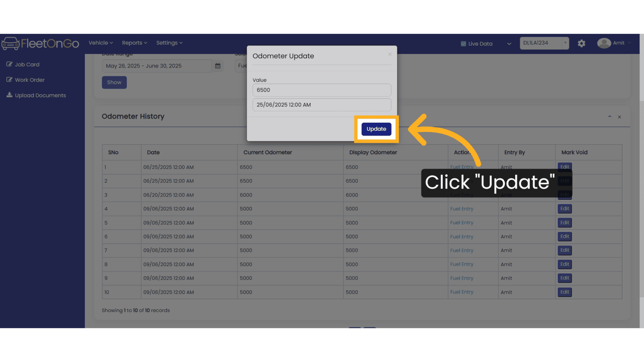The height and width of the screenshot is (362, 644).
Task: Click the Upload Documents download icon
Action: (9, 95)
